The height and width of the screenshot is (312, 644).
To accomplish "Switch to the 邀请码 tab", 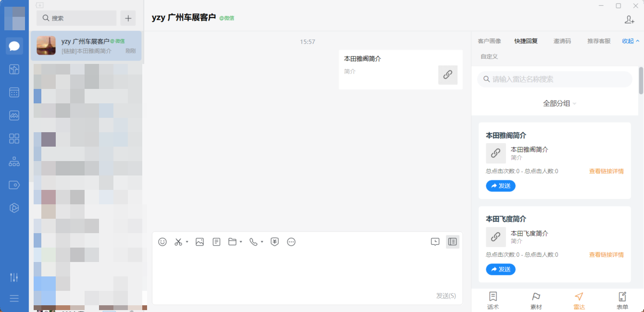I will (x=562, y=41).
